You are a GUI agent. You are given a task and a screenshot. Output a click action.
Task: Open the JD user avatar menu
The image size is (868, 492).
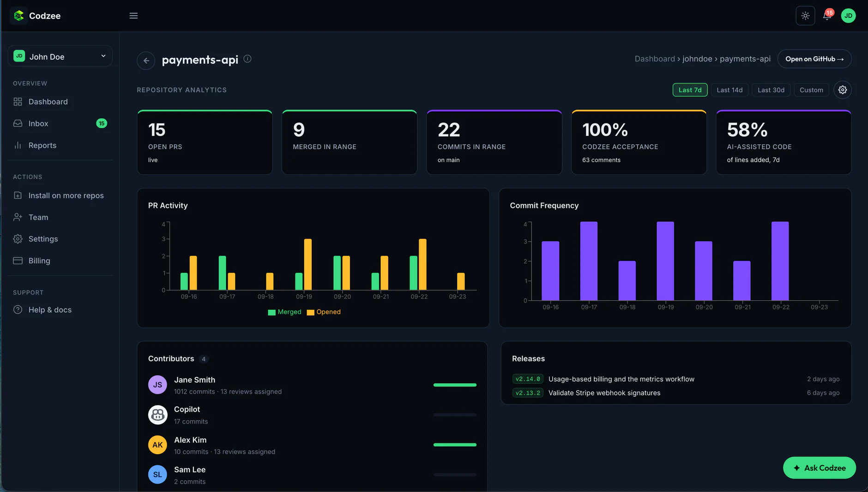point(848,16)
